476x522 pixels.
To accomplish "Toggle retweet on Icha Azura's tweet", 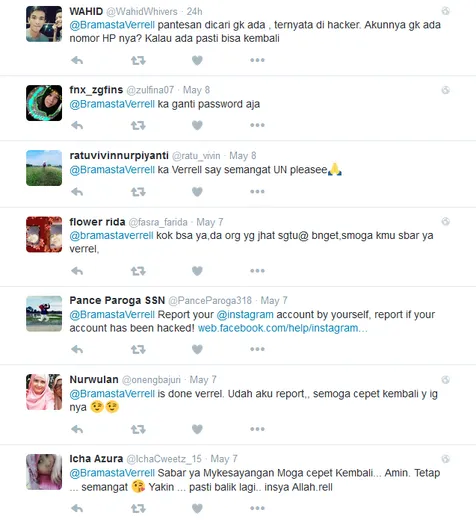I will coord(138,508).
